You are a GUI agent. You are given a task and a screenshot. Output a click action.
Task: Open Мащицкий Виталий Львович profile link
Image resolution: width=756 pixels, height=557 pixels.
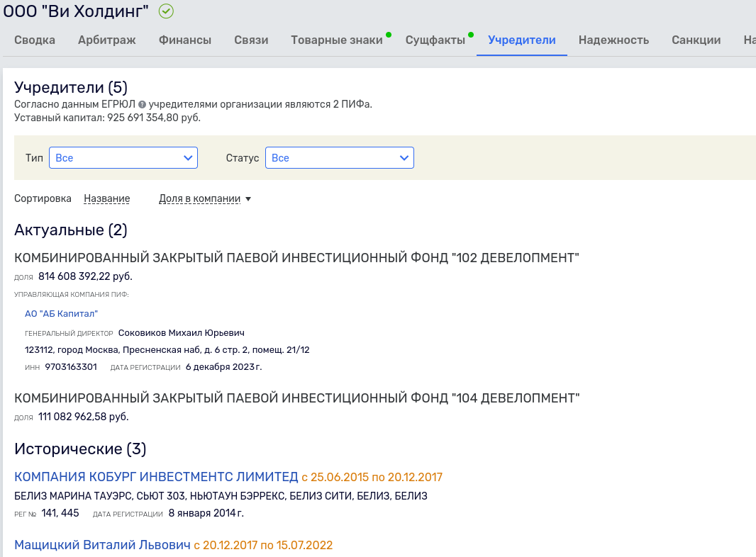point(102,545)
